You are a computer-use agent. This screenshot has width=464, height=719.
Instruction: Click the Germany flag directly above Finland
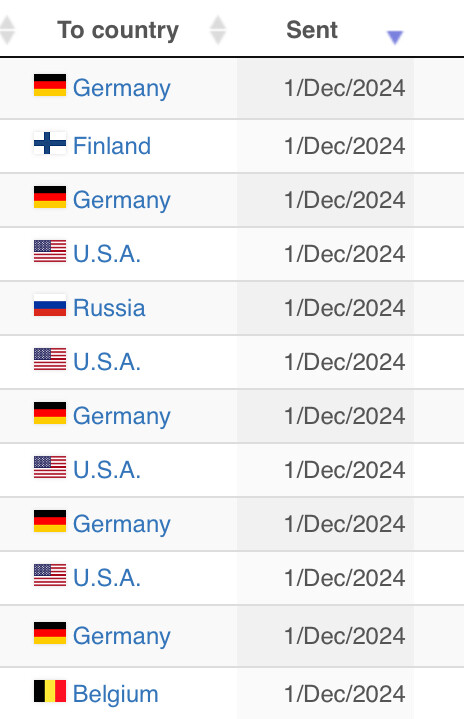click(50, 85)
